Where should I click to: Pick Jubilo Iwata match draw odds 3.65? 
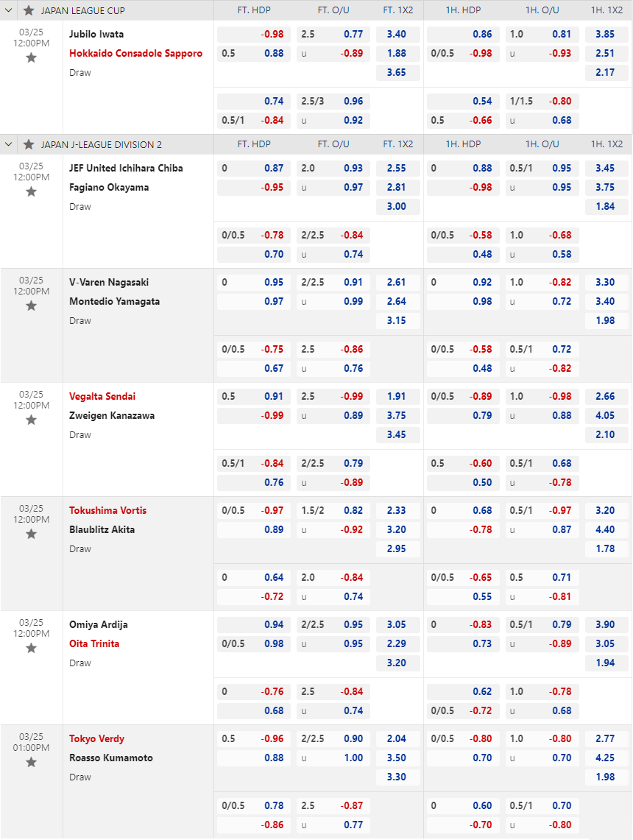click(398, 72)
